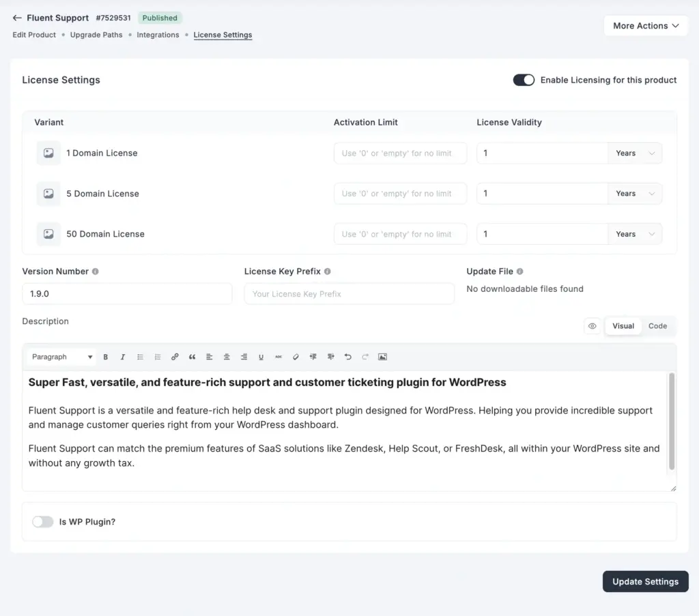Screen dimensions: 699x616
Task: Decrease indent of the paragraph
Action: 313,357
